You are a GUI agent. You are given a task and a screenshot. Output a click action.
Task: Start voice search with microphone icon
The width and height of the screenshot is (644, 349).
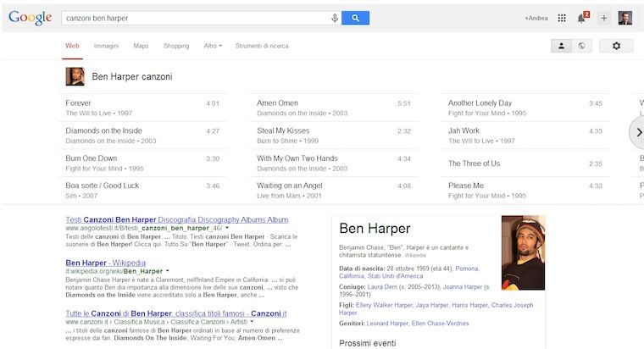tap(335, 18)
